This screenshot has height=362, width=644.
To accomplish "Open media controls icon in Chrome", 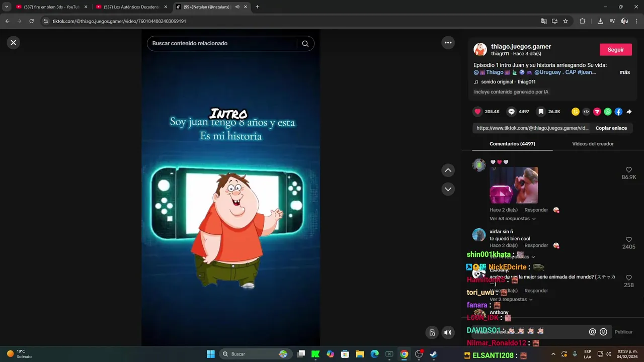I will [612, 21].
